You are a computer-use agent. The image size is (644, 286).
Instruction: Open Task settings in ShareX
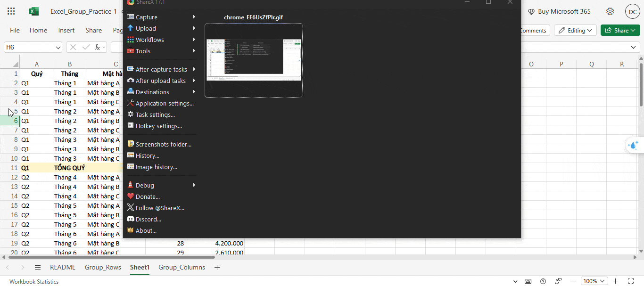(x=162, y=114)
